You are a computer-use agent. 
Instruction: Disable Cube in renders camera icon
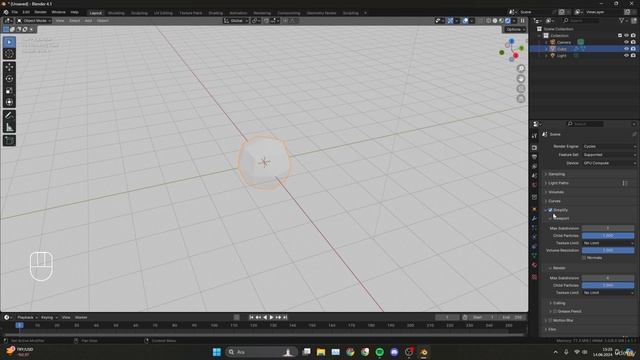633,49
